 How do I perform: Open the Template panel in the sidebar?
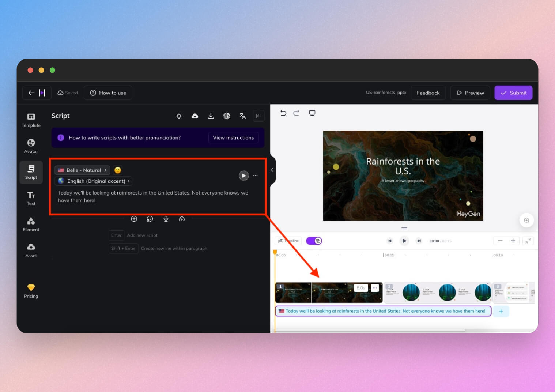point(31,120)
